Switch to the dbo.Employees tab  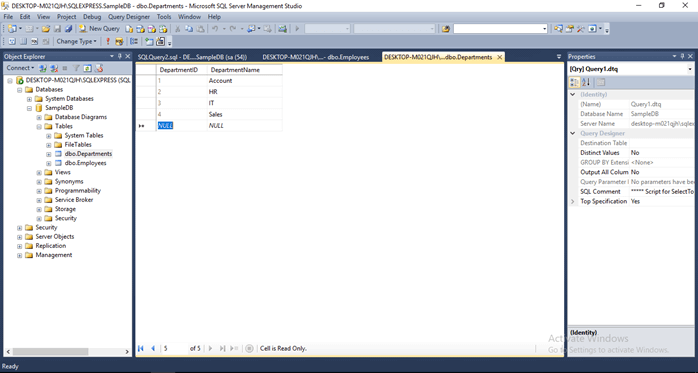(x=316, y=57)
